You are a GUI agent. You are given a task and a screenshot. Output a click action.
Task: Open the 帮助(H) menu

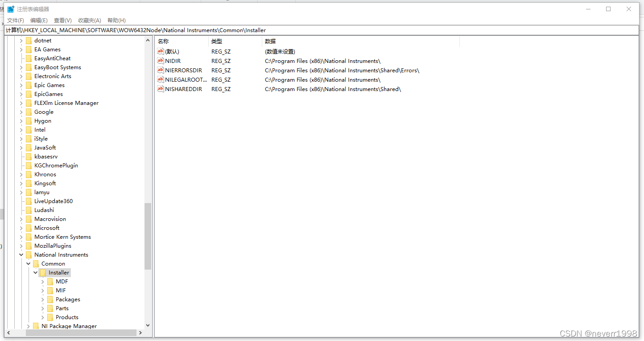point(116,21)
